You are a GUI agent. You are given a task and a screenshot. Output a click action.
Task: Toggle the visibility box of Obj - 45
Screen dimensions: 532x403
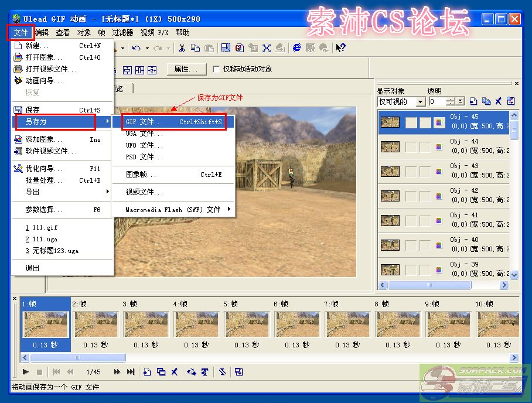click(x=411, y=122)
